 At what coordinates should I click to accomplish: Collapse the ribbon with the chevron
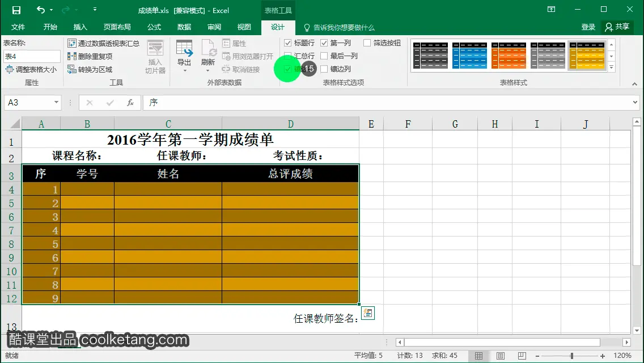634,84
